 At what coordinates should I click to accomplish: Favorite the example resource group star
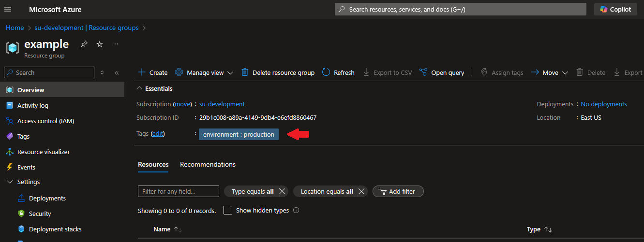click(100, 44)
